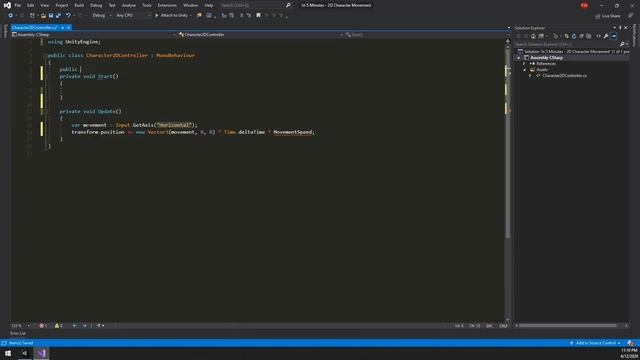Click the Open File folder icon

point(43,16)
